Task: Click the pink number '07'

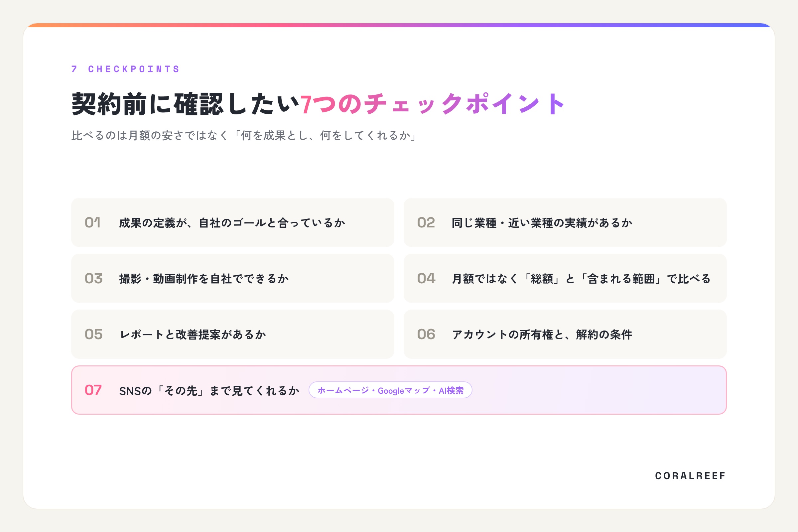Action: coord(93,390)
